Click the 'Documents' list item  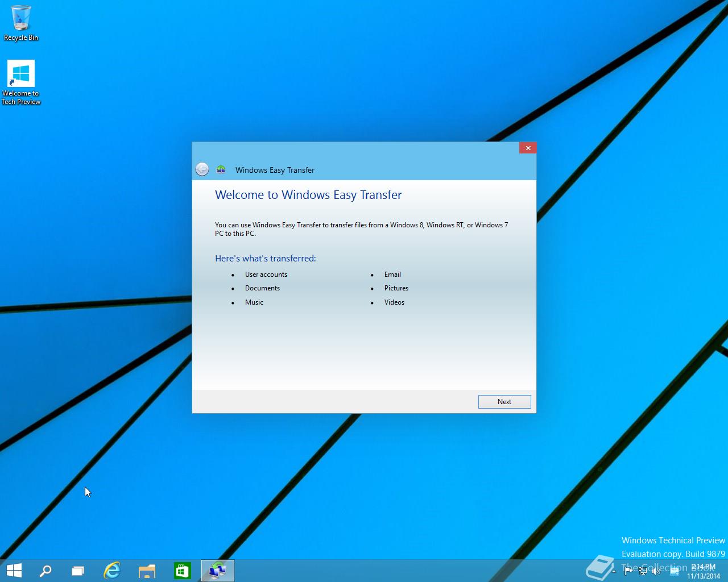pyautogui.click(x=262, y=288)
